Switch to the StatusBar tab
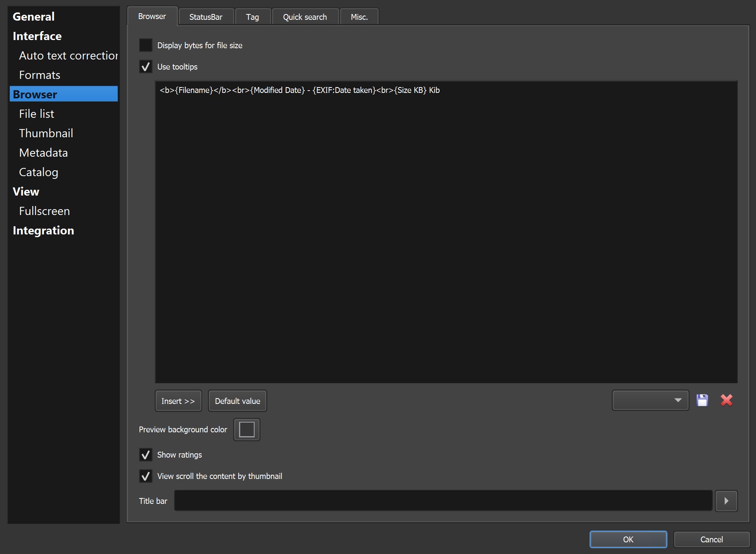 [x=206, y=17]
